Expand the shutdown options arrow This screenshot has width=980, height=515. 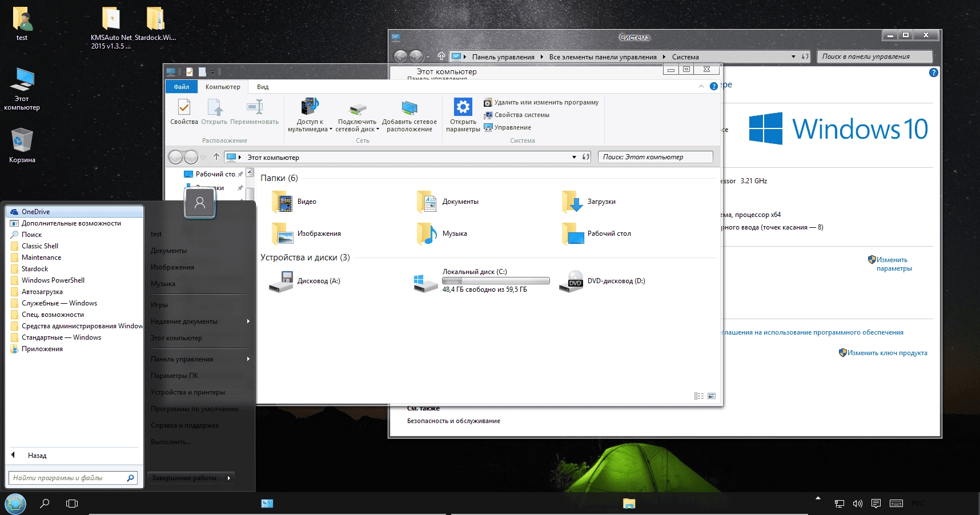[x=229, y=478]
